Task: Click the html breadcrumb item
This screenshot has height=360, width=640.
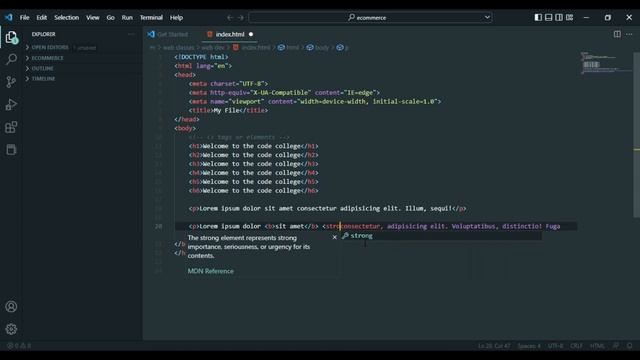Action: 289,47
